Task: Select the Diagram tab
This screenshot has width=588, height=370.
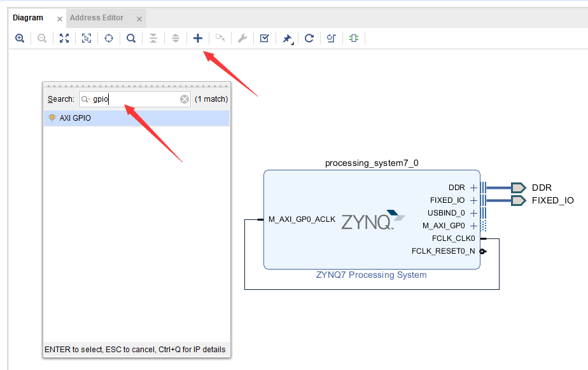Action: (x=28, y=18)
